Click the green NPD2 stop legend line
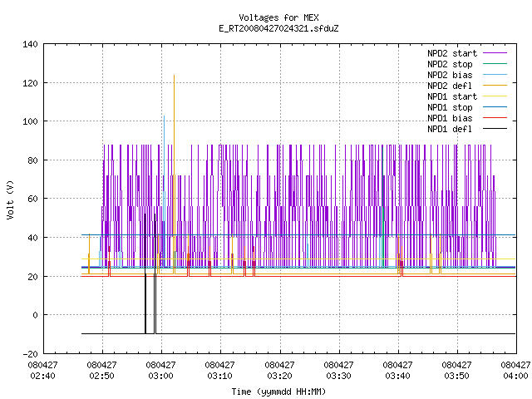Screen dimensions: 532x399 click(x=495, y=63)
